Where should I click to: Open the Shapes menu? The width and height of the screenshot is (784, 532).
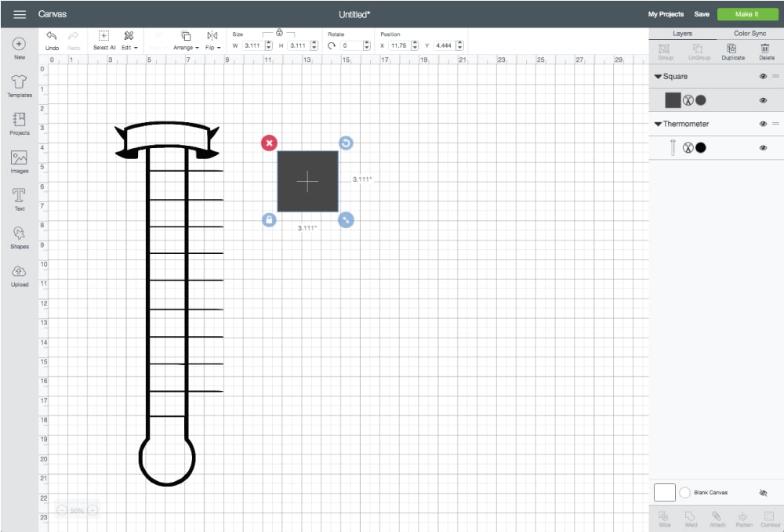pyautogui.click(x=20, y=236)
